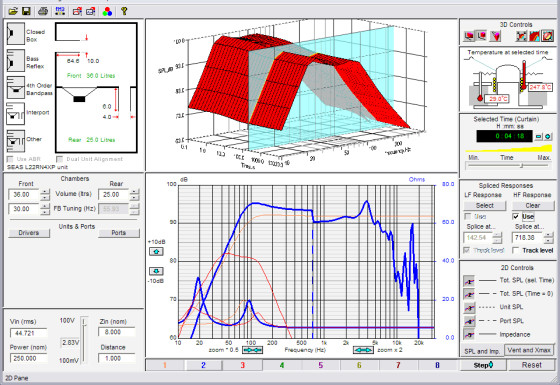The height and width of the screenshot is (385, 560).
Task: Open the Ports dialog button
Action: coord(119,233)
